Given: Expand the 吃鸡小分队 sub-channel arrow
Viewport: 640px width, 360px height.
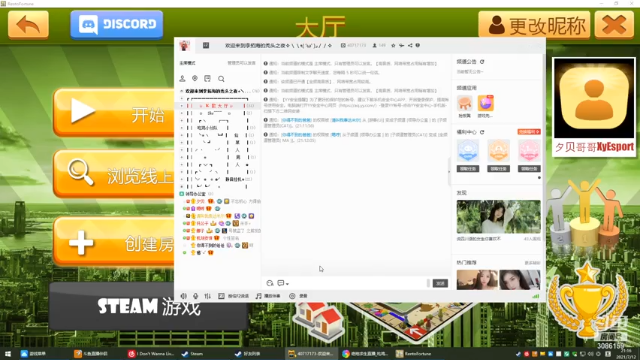Looking at the screenshot, I should [182, 128].
